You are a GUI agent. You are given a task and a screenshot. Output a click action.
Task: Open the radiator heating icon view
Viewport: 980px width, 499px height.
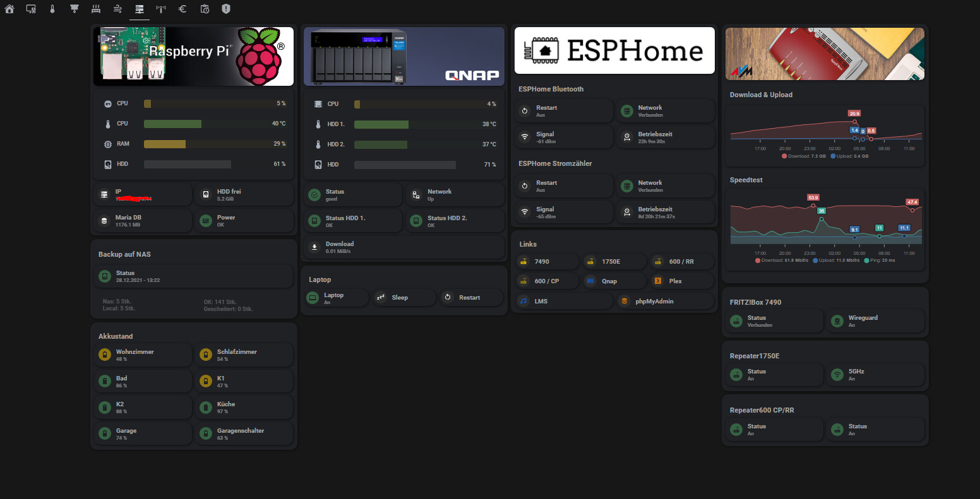click(96, 9)
